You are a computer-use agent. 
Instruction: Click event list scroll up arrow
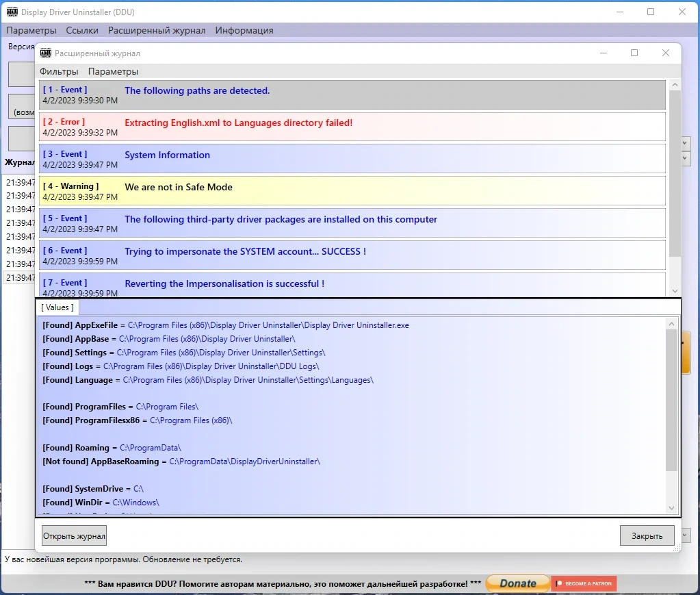(675, 84)
